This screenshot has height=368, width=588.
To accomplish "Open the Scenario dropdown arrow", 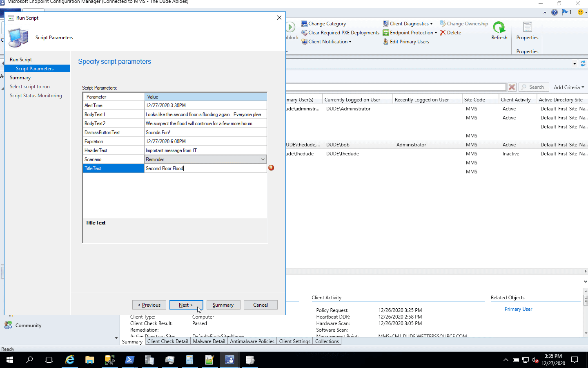I will [x=263, y=159].
